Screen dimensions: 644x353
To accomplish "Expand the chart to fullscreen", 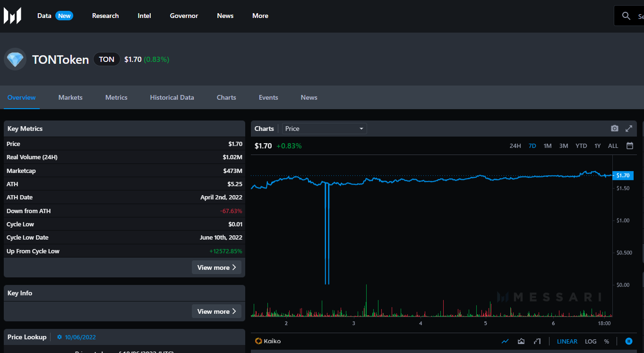I will click(629, 129).
